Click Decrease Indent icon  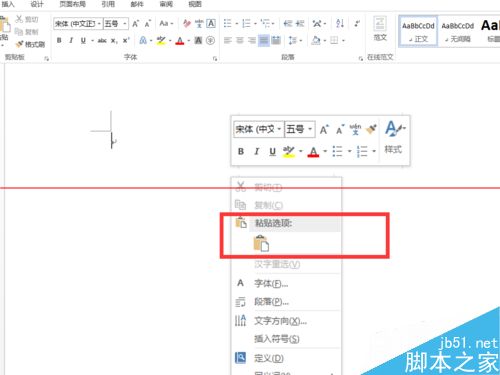[x=288, y=23]
